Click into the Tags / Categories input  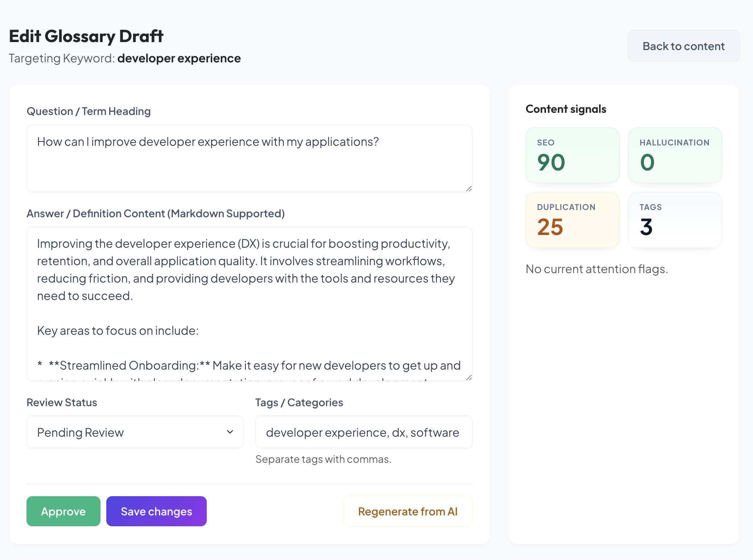coord(364,432)
